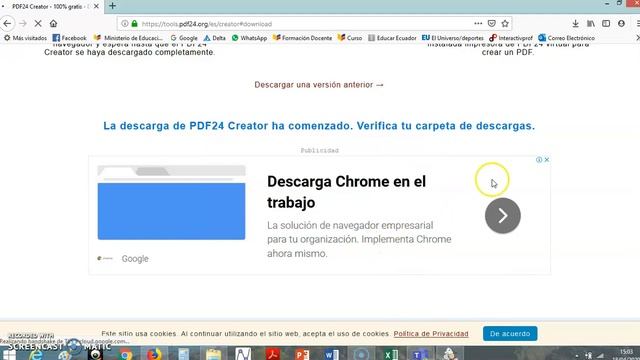Open Formación Docente bookmark
The width and height of the screenshot is (640, 360).
tap(302, 38)
